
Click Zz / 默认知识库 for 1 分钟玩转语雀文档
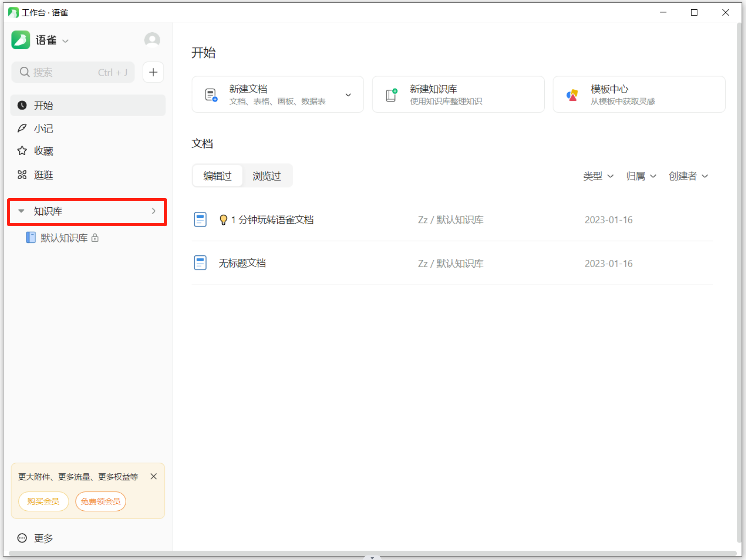[x=450, y=220]
